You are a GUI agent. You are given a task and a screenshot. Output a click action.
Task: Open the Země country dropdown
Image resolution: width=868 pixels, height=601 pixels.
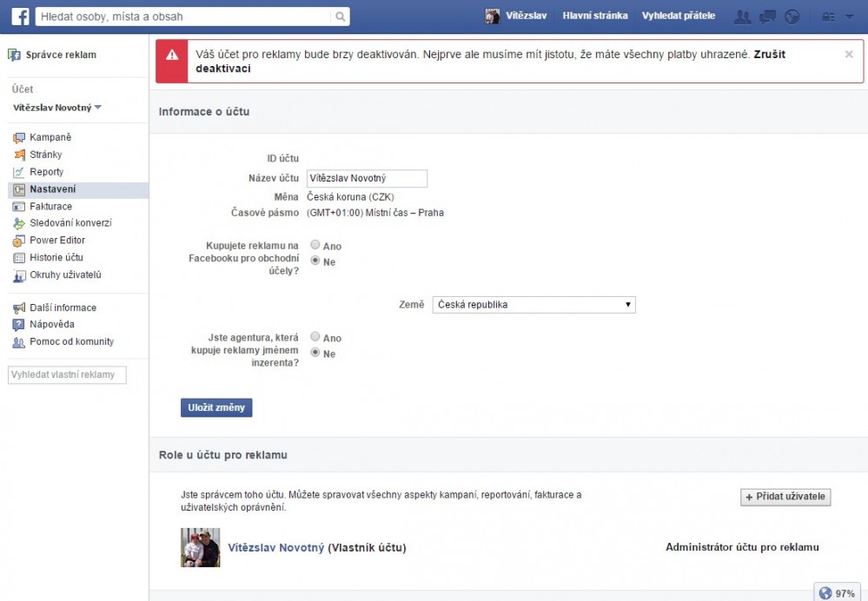tap(533, 305)
